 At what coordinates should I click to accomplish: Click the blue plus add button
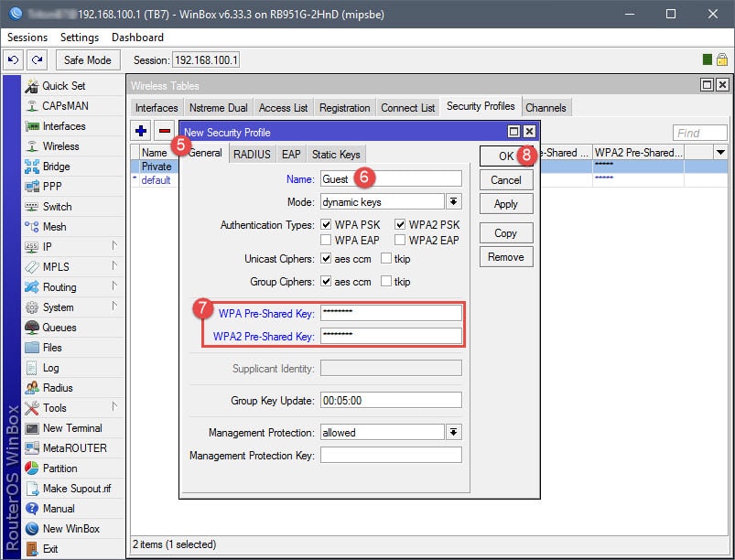[x=141, y=131]
